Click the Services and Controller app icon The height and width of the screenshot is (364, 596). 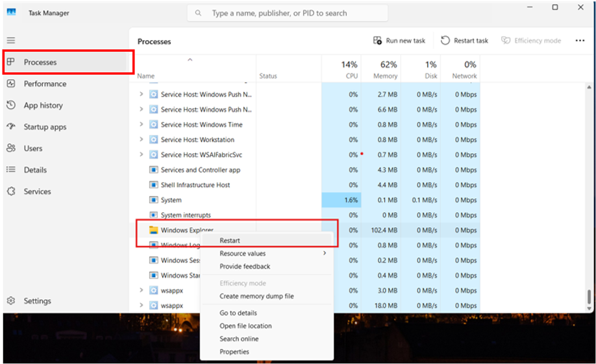[154, 170]
